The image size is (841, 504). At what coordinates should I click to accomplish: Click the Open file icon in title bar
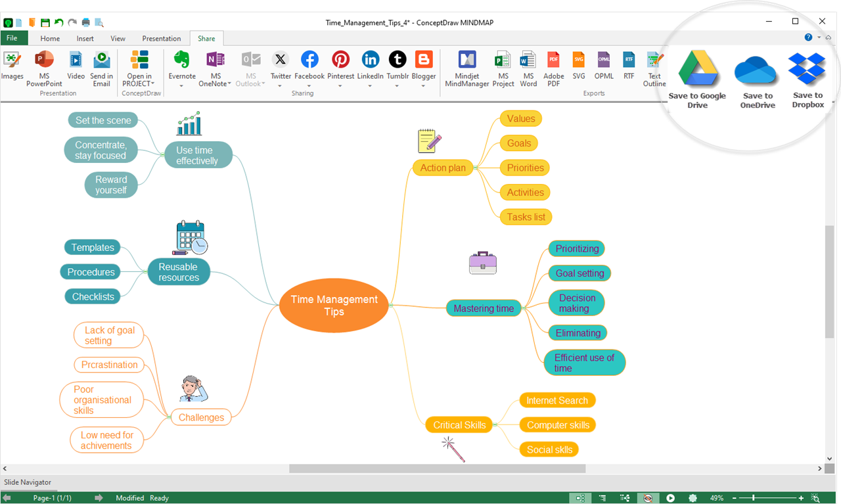coord(32,22)
